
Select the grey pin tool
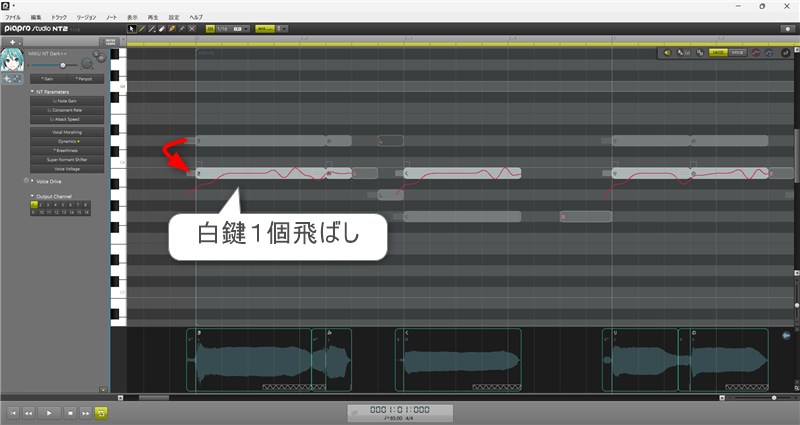click(182, 29)
